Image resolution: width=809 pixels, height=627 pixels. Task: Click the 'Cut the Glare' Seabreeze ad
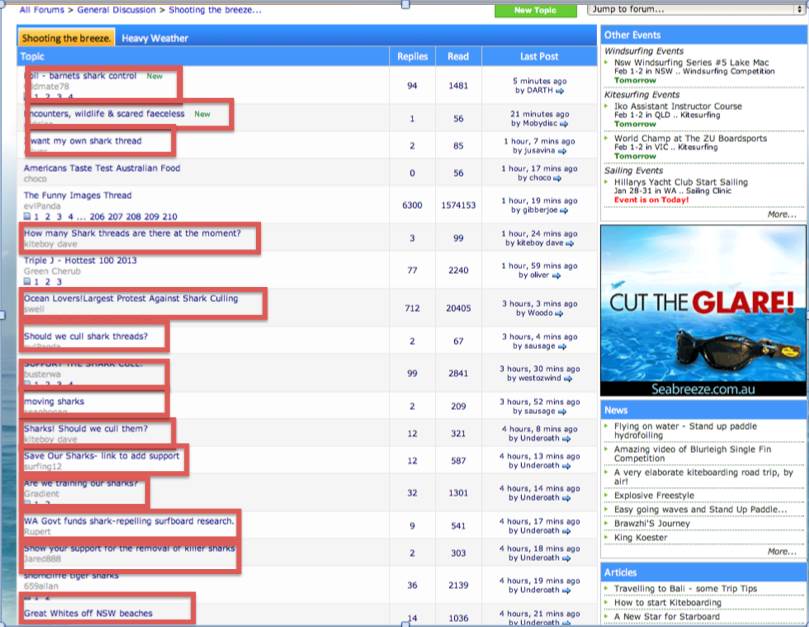[700, 310]
